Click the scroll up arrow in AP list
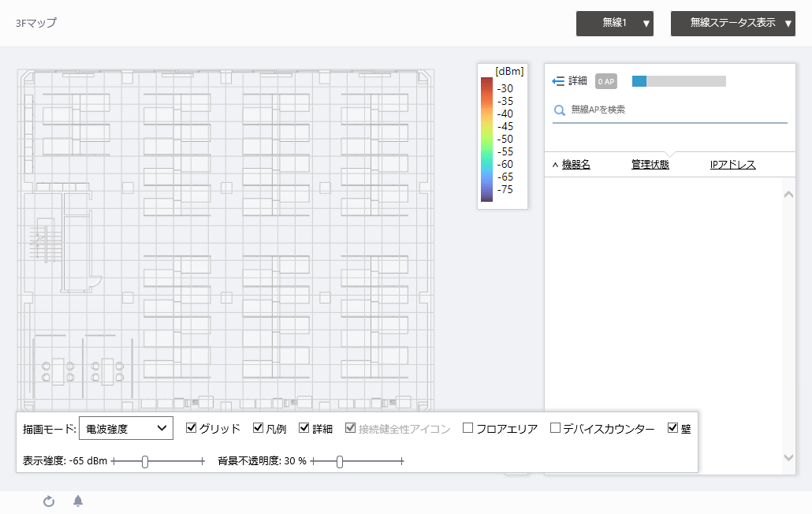Screen dimensions: 812x514 [x=788, y=195]
